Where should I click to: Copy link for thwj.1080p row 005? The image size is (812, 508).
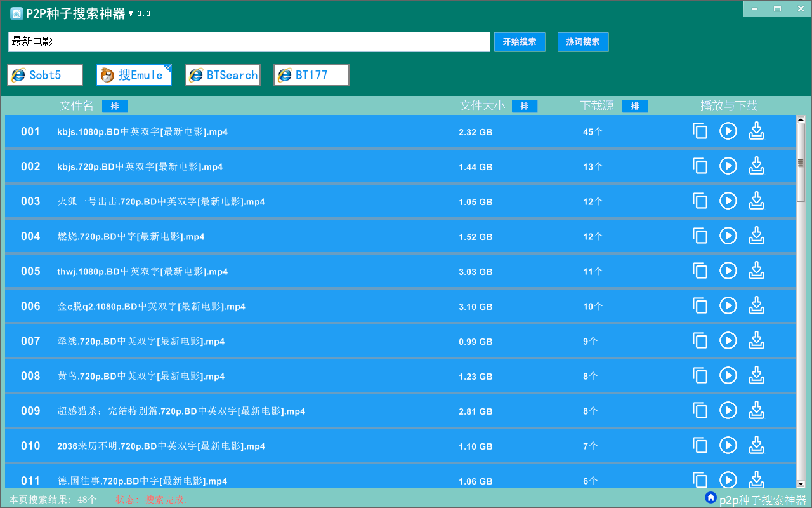click(700, 271)
